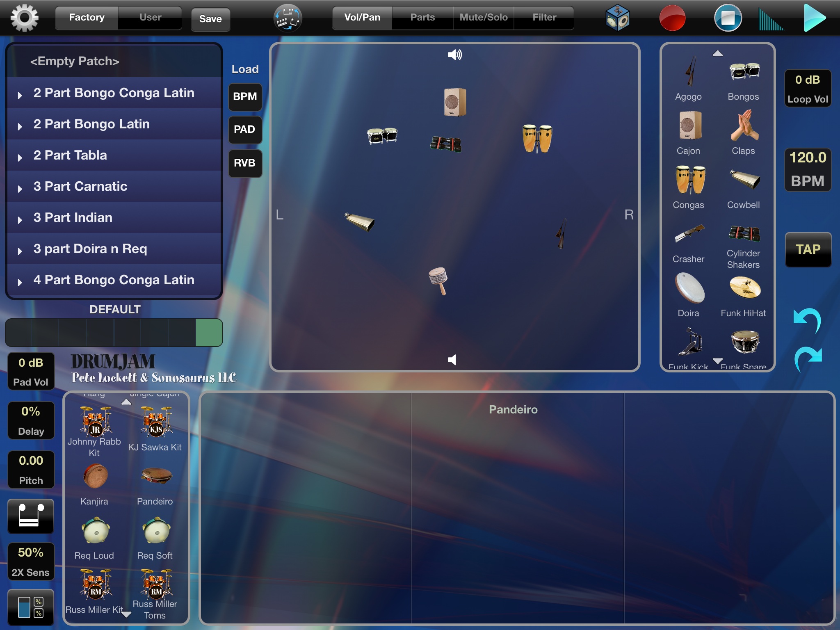Screen dimensions: 840x630
Task: Toggle the BPM load option
Action: [245, 97]
